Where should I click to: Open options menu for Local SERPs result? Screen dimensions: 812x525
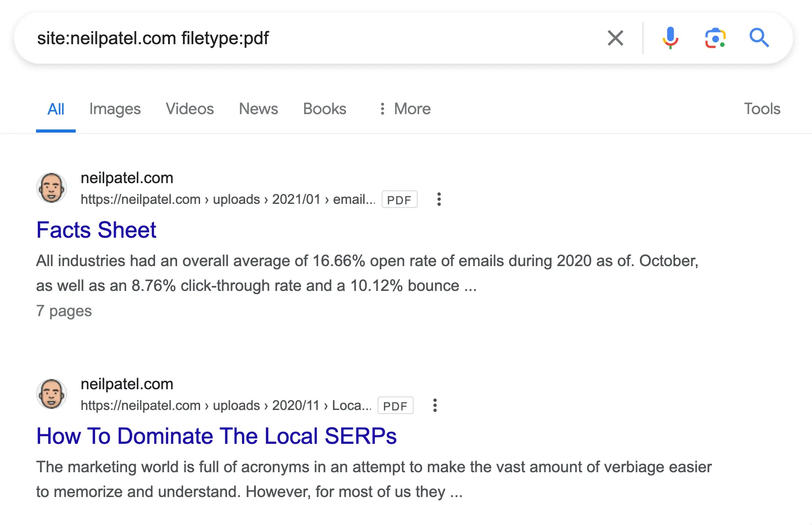click(435, 405)
